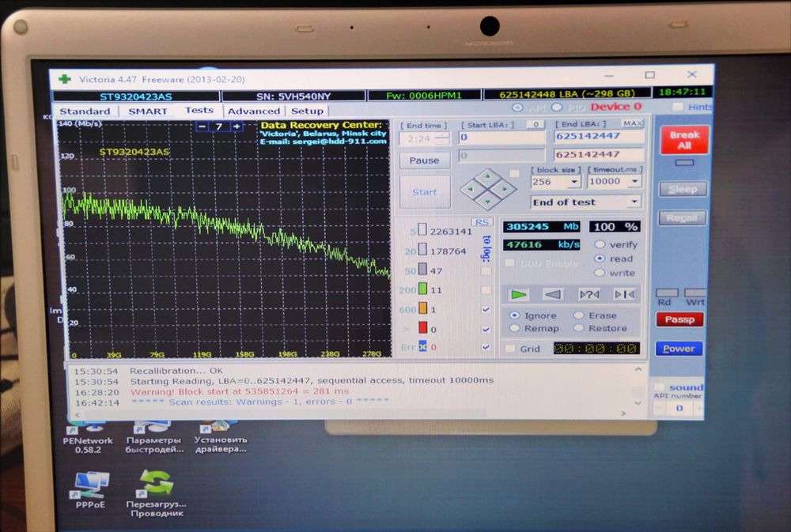Toggle the sound checkbox
This screenshot has height=532, width=791.
(659, 387)
